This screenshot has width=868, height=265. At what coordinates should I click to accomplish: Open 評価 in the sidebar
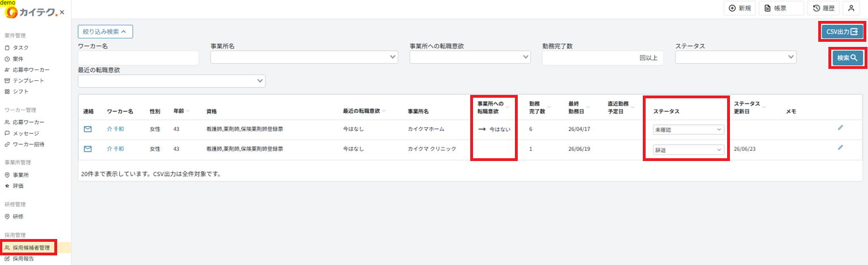coord(18,186)
